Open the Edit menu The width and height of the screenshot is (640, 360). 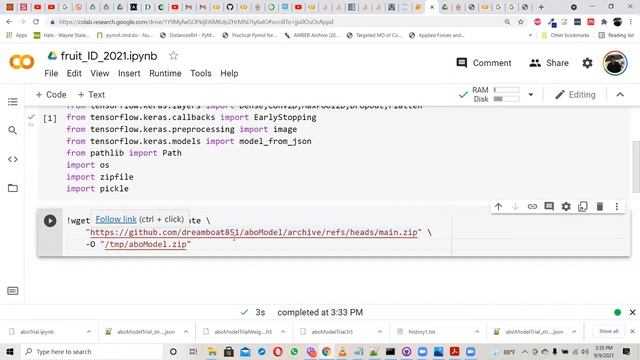[74, 73]
